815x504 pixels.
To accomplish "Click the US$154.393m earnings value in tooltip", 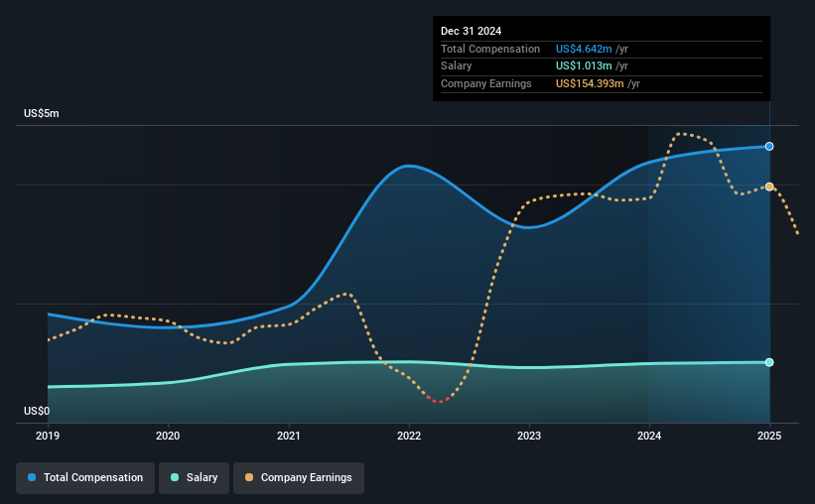I will coord(589,84).
